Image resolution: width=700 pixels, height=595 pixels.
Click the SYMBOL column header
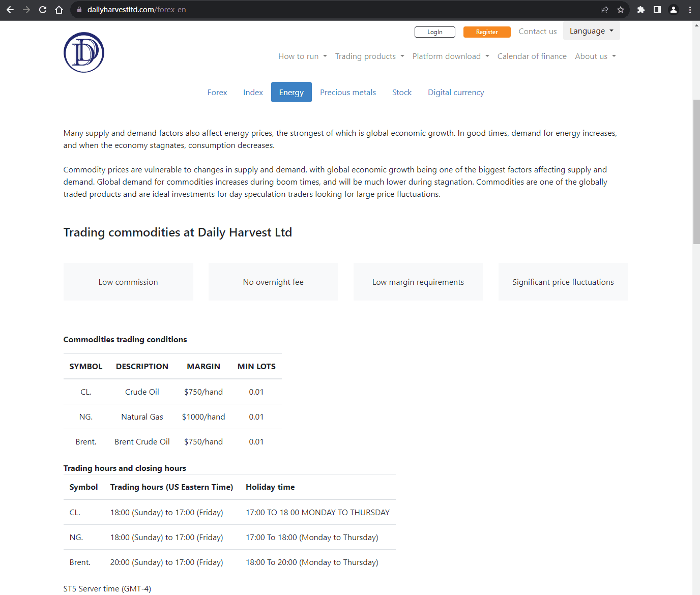tap(86, 367)
